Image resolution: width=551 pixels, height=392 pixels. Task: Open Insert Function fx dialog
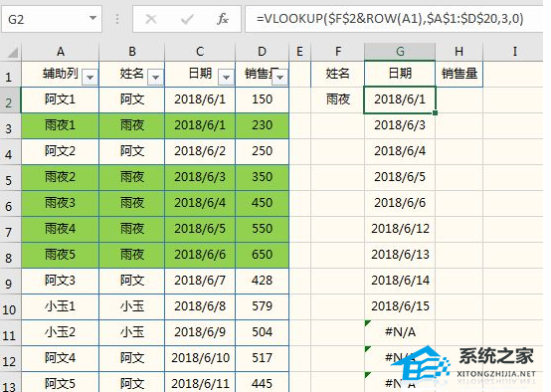click(x=223, y=19)
